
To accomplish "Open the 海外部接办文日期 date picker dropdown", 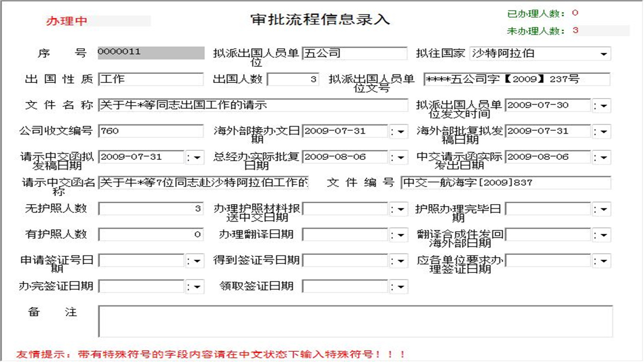I will click(400, 131).
